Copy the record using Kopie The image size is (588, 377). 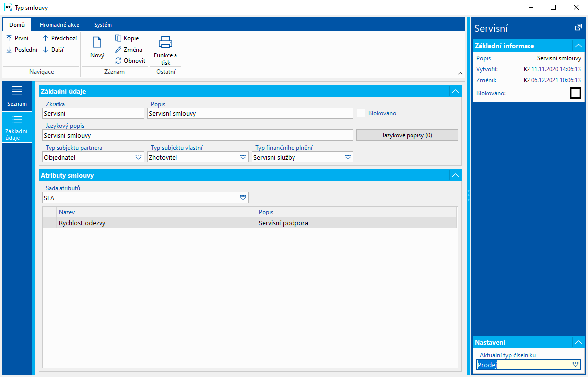tap(127, 38)
